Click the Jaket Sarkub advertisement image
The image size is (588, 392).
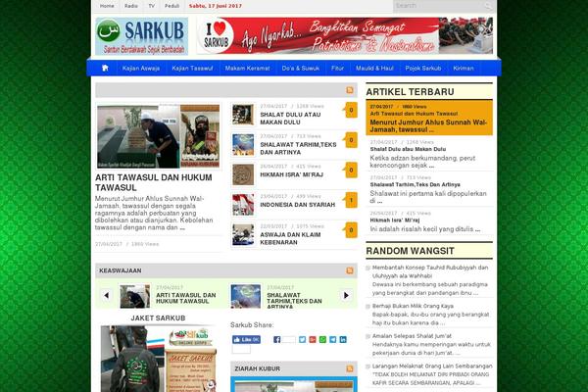pos(159,359)
